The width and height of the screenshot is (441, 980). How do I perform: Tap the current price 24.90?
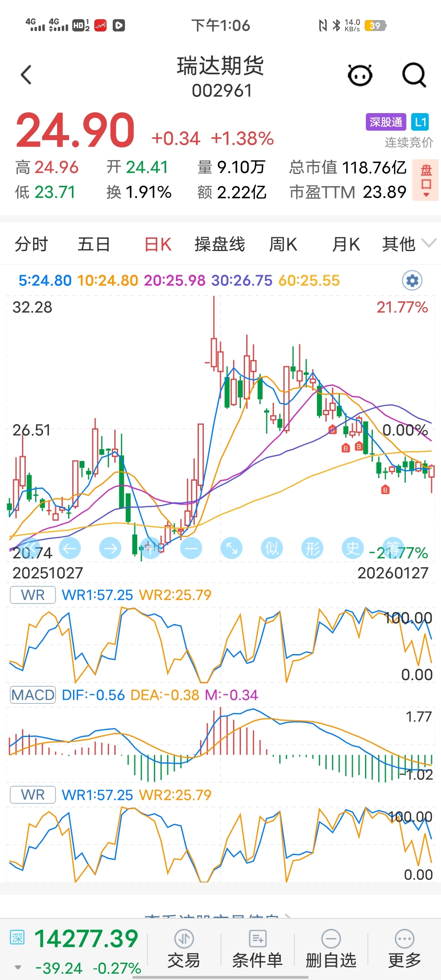[75, 131]
